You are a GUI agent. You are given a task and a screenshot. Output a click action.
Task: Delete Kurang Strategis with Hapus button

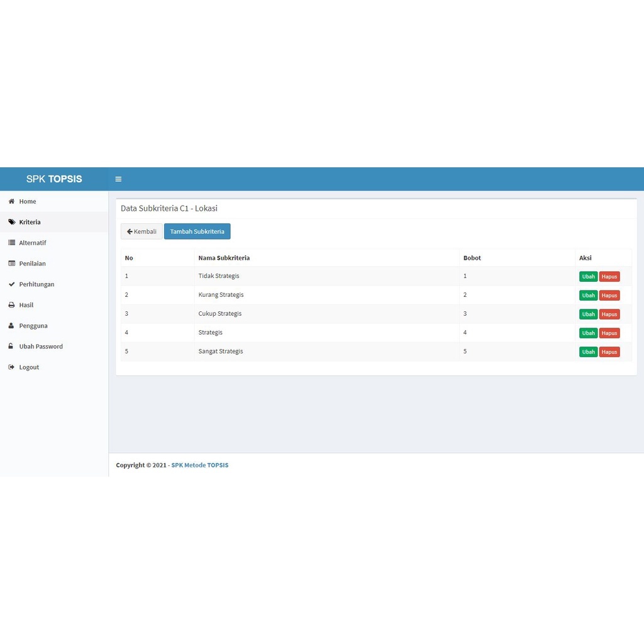(x=609, y=296)
